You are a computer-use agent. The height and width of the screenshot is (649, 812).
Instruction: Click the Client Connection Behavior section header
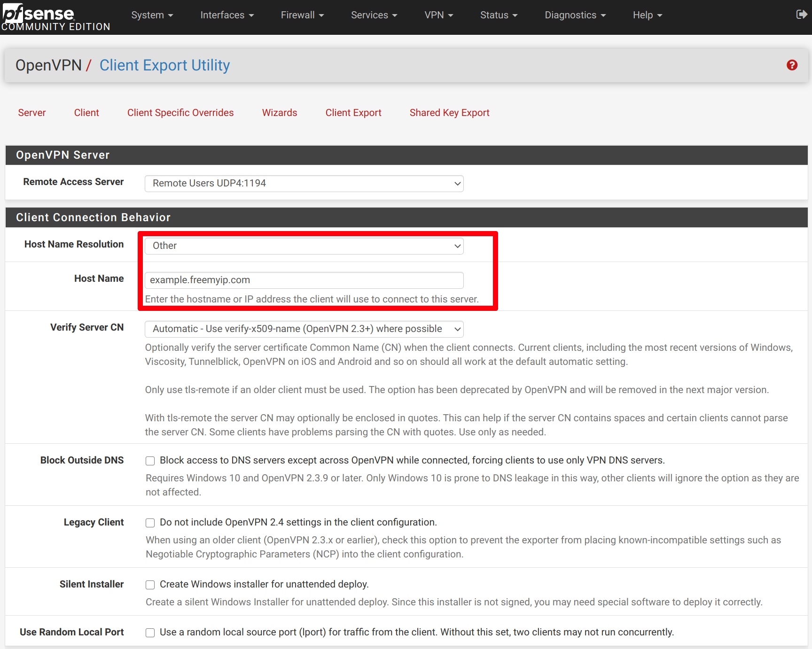[x=406, y=217]
